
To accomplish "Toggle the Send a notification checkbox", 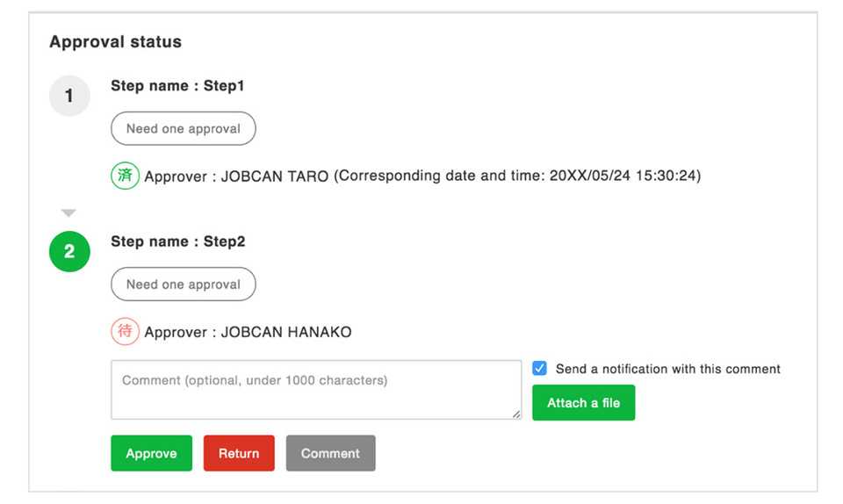I will 540,369.
